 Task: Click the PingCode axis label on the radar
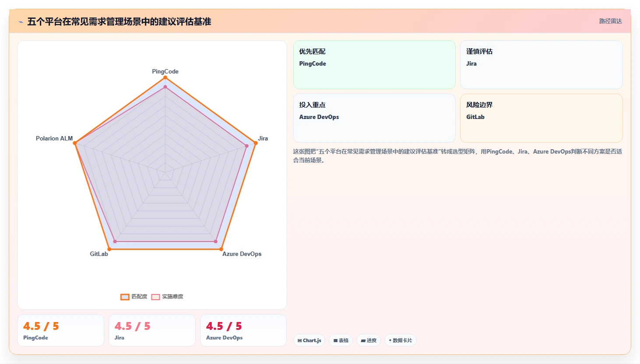(165, 71)
